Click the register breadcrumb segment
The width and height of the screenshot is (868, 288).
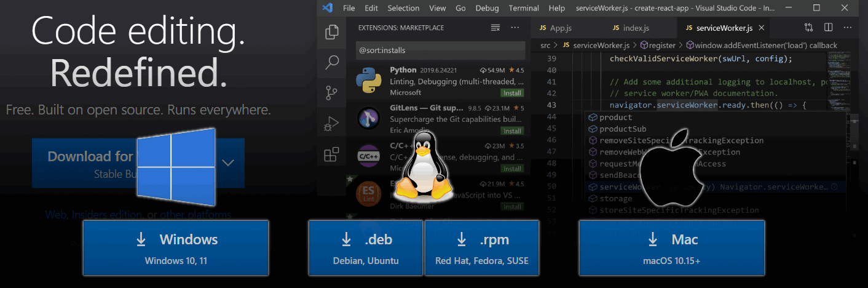coord(658,46)
